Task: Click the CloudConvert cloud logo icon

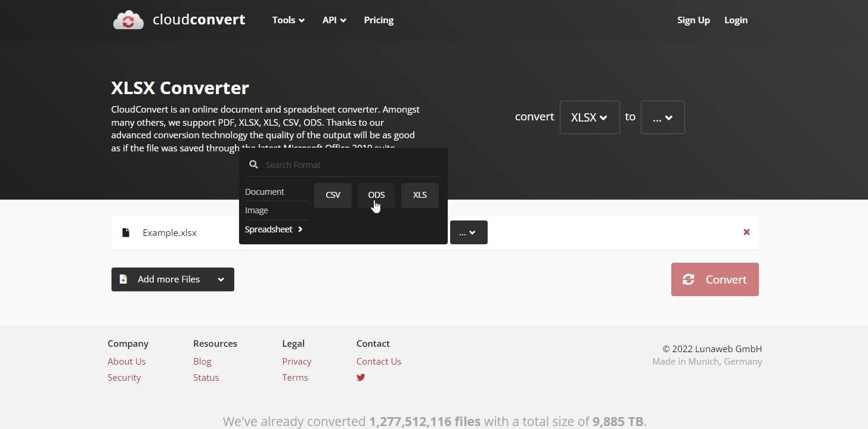Action: pyautogui.click(x=128, y=20)
